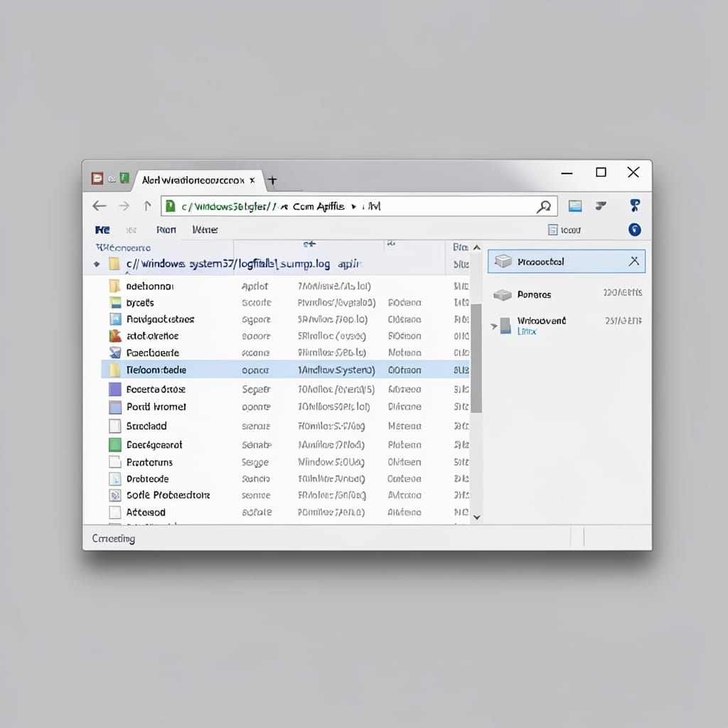Click the 'bycełs' file icon
This screenshot has height=728, width=728.
(x=115, y=303)
